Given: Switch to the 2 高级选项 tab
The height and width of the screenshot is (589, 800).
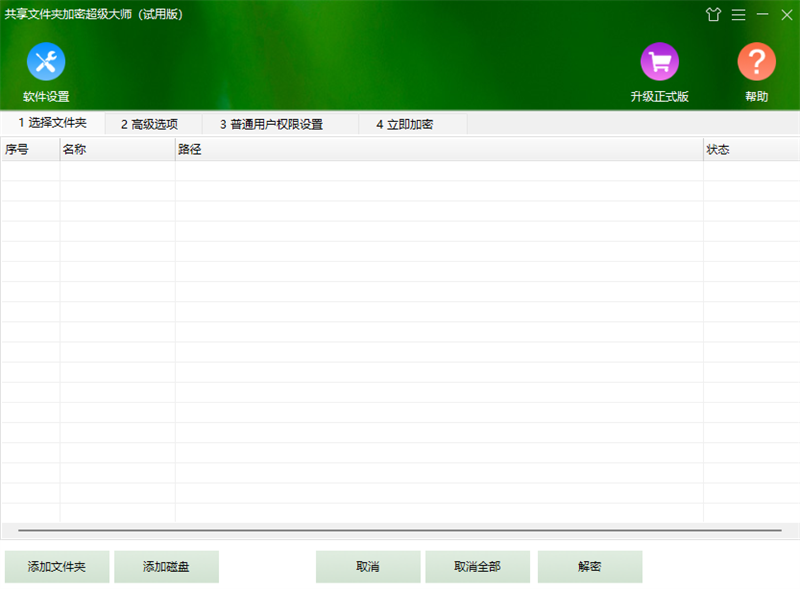Looking at the screenshot, I should tap(153, 124).
